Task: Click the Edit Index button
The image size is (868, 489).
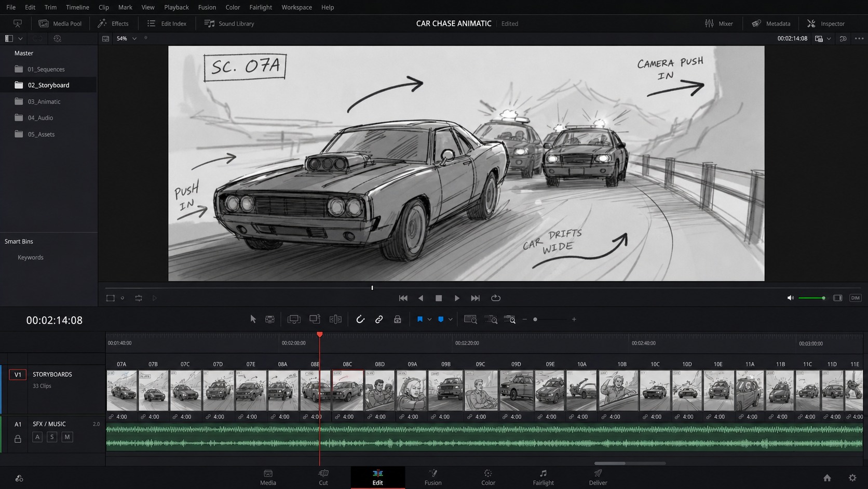Action: (167, 23)
